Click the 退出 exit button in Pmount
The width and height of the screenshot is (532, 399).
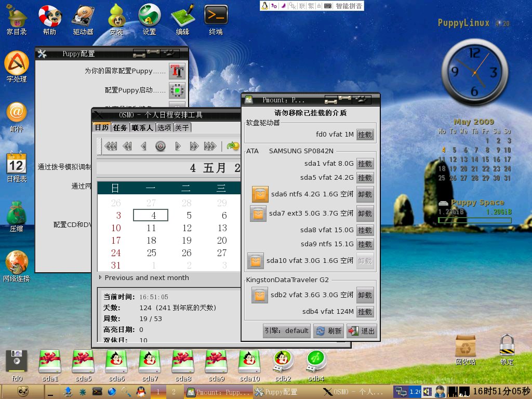pyautogui.click(x=362, y=331)
